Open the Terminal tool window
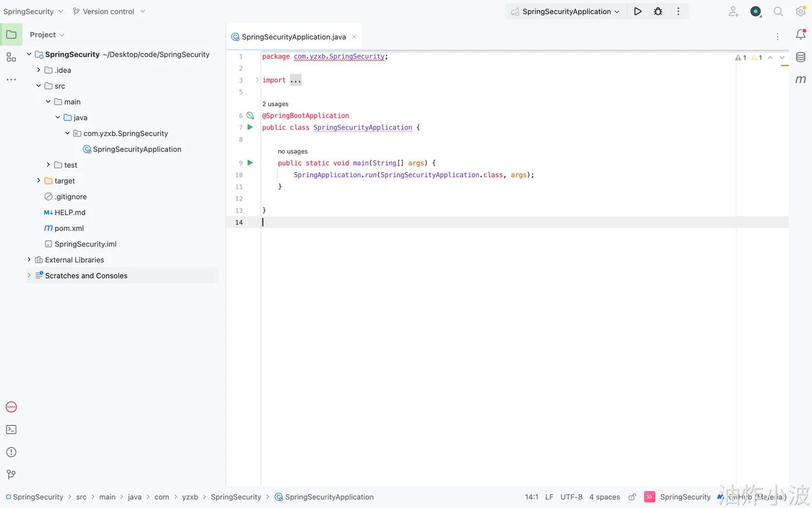This screenshot has width=812, height=508. click(x=11, y=430)
